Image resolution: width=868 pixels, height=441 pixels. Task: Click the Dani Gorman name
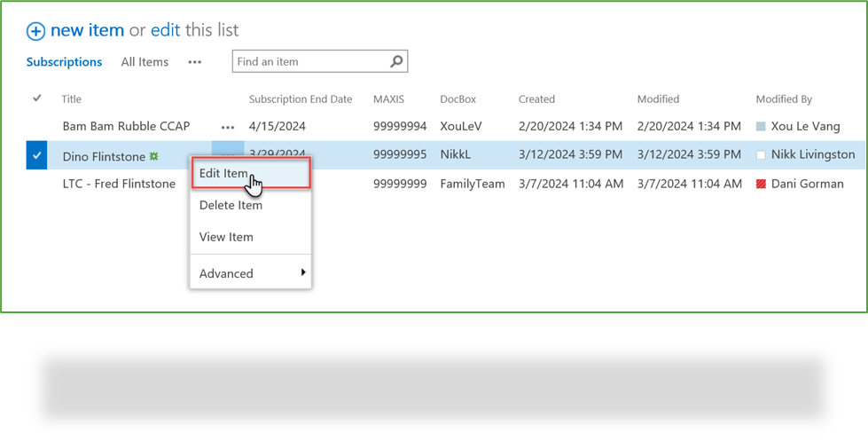point(808,184)
